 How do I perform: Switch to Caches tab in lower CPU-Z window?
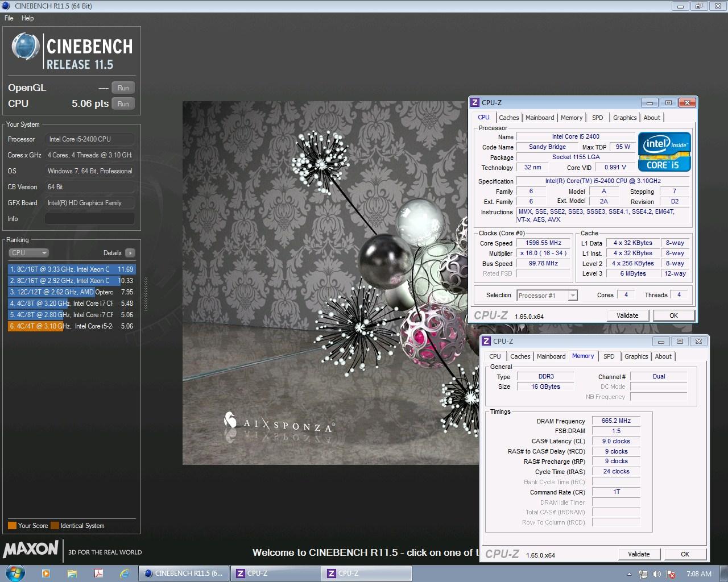point(520,356)
